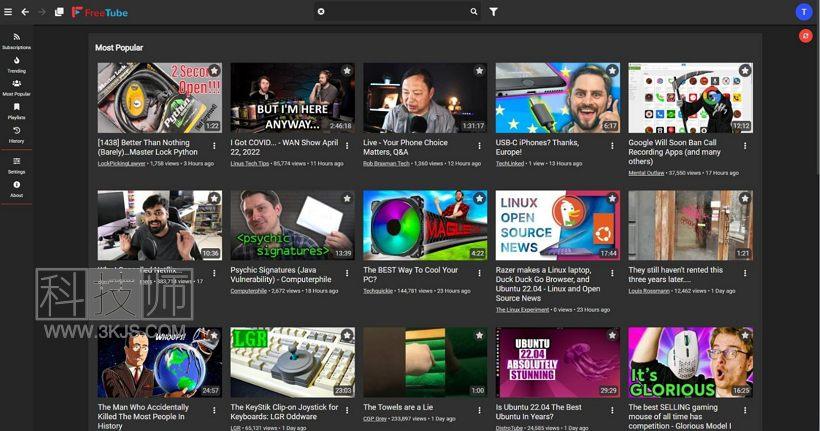Click into the search input field
This screenshot has height=431, width=820.
pyautogui.click(x=397, y=12)
